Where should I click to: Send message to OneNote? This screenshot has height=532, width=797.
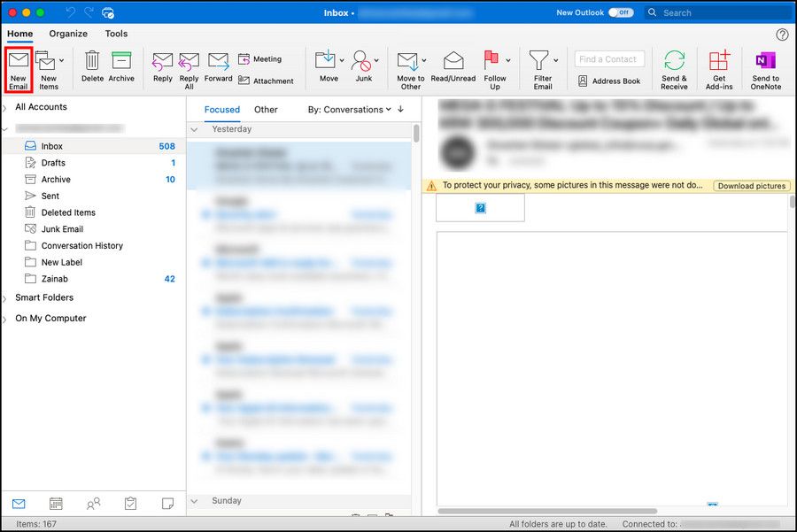click(x=766, y=70)
